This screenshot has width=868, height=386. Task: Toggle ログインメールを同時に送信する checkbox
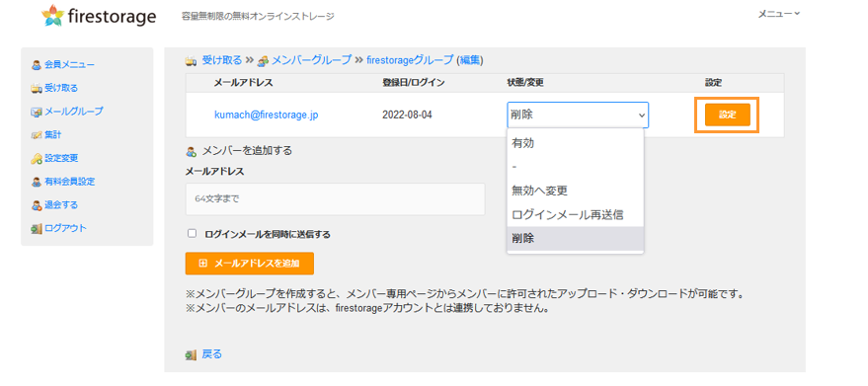pyautogui.click(x=193, y=234)
